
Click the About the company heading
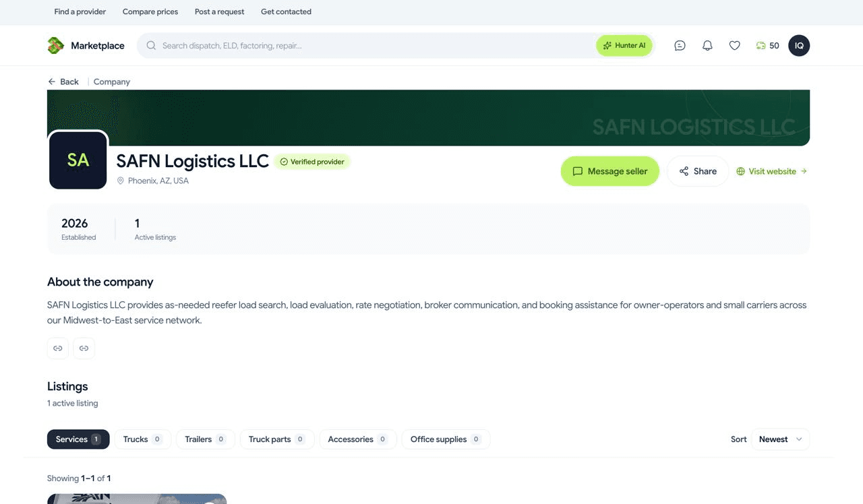pyautogui.click(x=100, y=282)
